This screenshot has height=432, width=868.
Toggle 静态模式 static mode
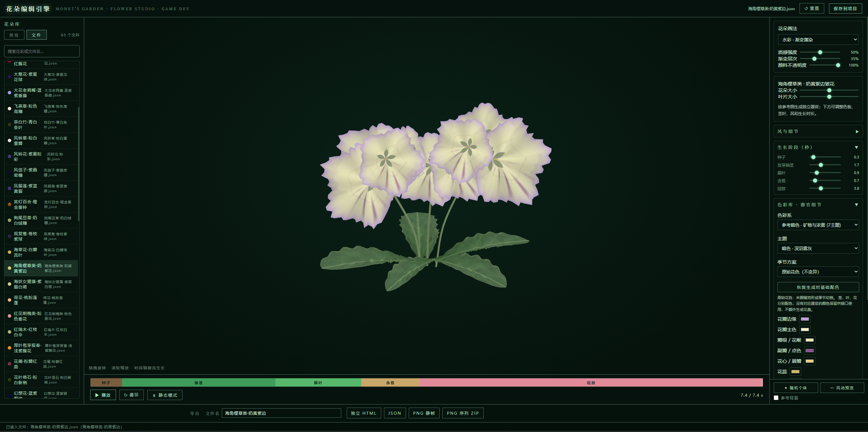[x=165, y=395]
